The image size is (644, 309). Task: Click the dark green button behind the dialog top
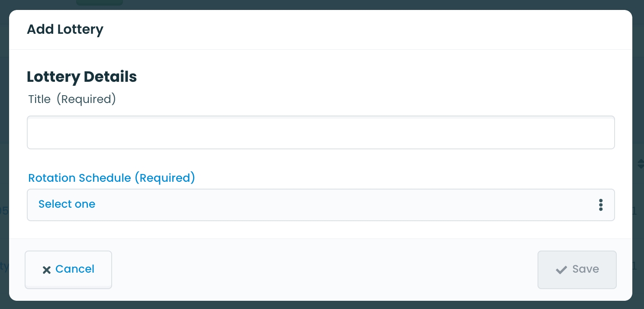click(x=99, y=3)
